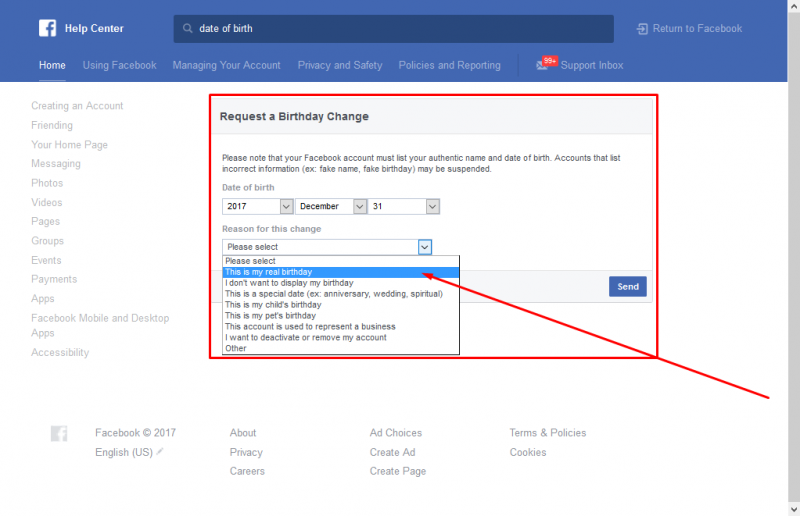Open the birth month dropdown showing December
Viewport: 800px width, 516px height.
click(x=332, y=206)
